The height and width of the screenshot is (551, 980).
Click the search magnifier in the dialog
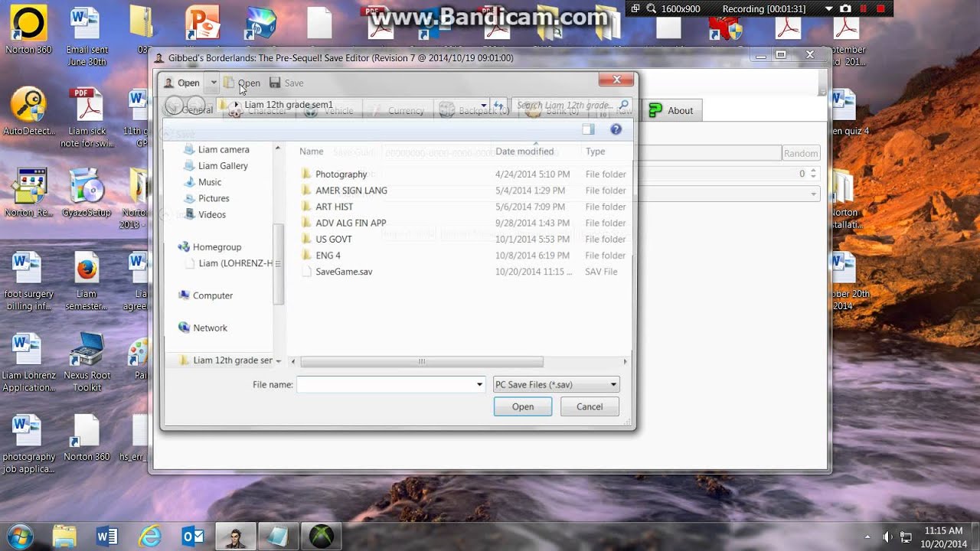624,105
